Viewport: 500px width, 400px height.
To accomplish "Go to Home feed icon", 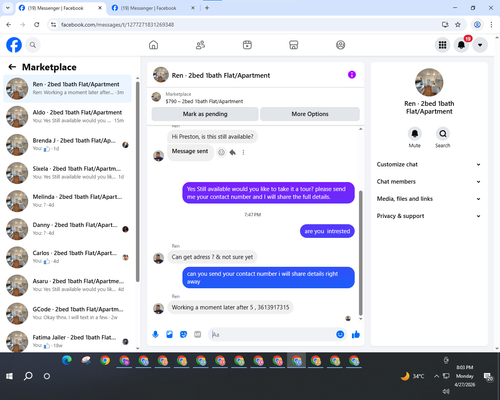I will click(x=153, y=45).
